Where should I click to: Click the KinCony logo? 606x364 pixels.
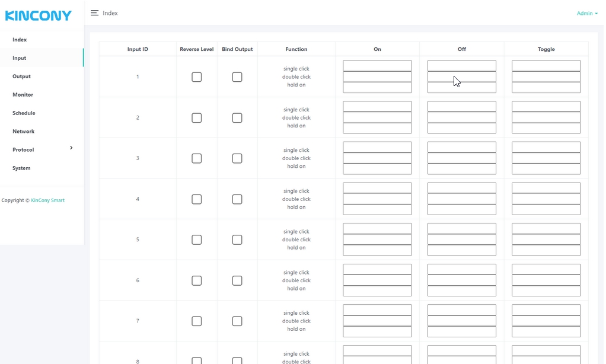pos(39,15)
